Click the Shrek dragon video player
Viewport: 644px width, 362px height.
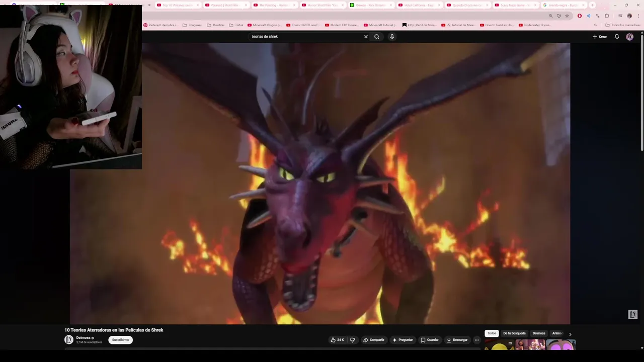pyautogui.click(x=320, y=184)
